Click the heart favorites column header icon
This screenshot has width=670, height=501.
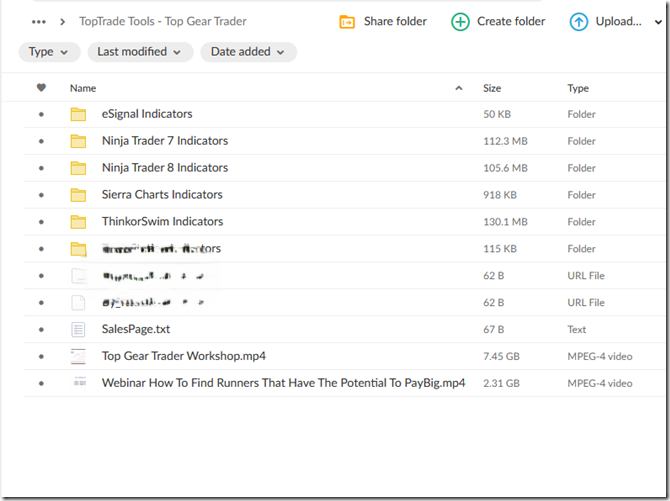coord(41,88)
